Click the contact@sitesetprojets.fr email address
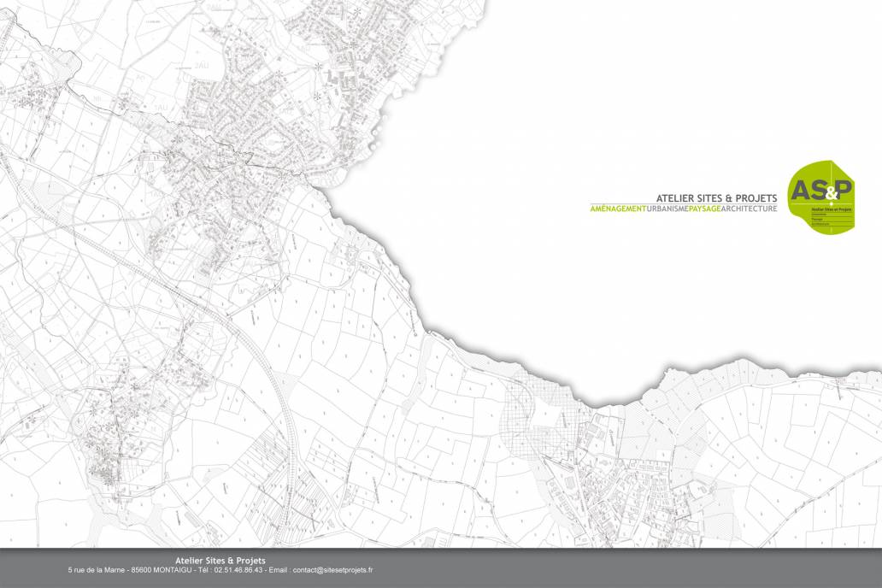This screenshot has width=882, height=588. coord(332,569)
